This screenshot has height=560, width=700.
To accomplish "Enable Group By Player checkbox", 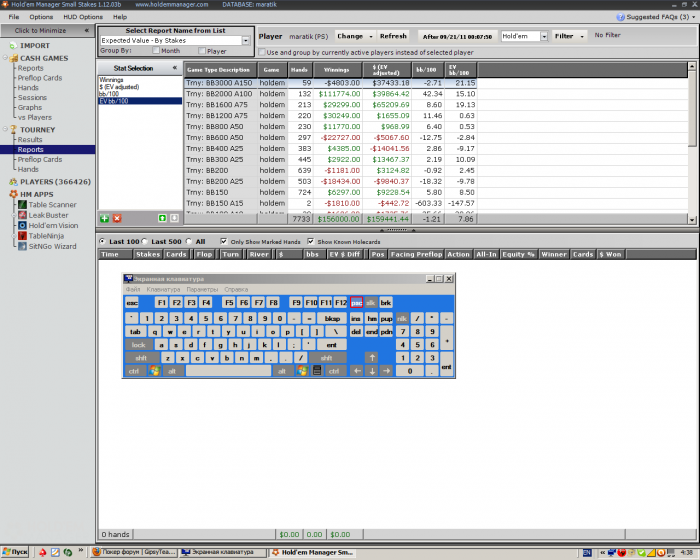I will tap(202, 51).
